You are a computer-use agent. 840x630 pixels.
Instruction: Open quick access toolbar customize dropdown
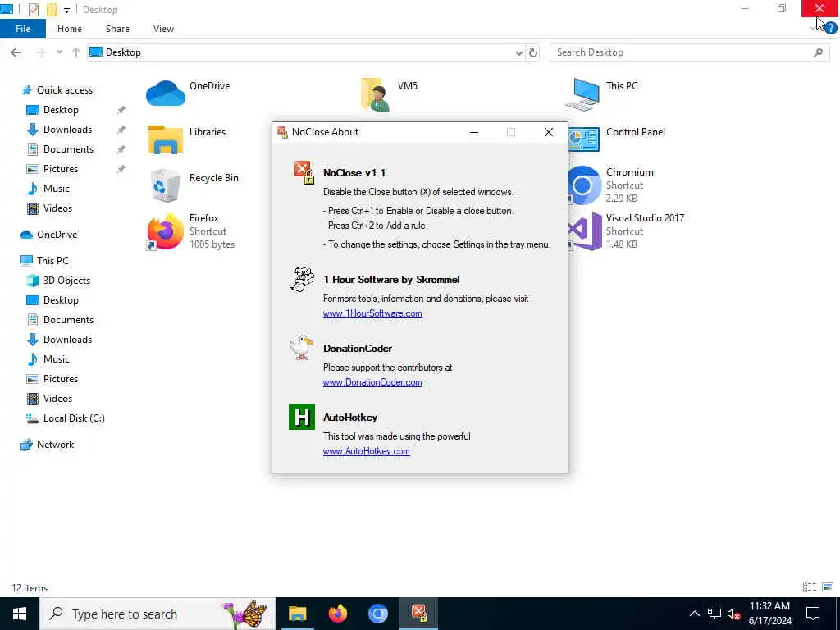click(x=66, y=10)
